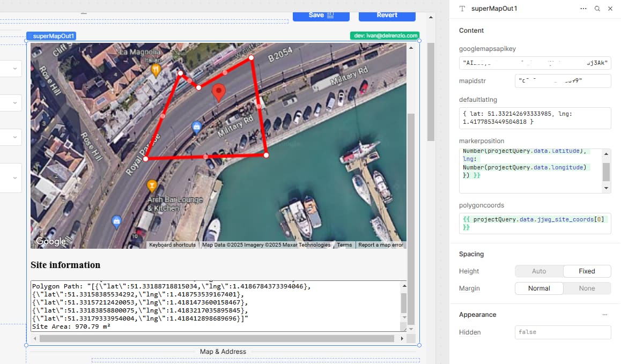Click the Arch Bar Lounge orange pin

[x=152, y=186]
